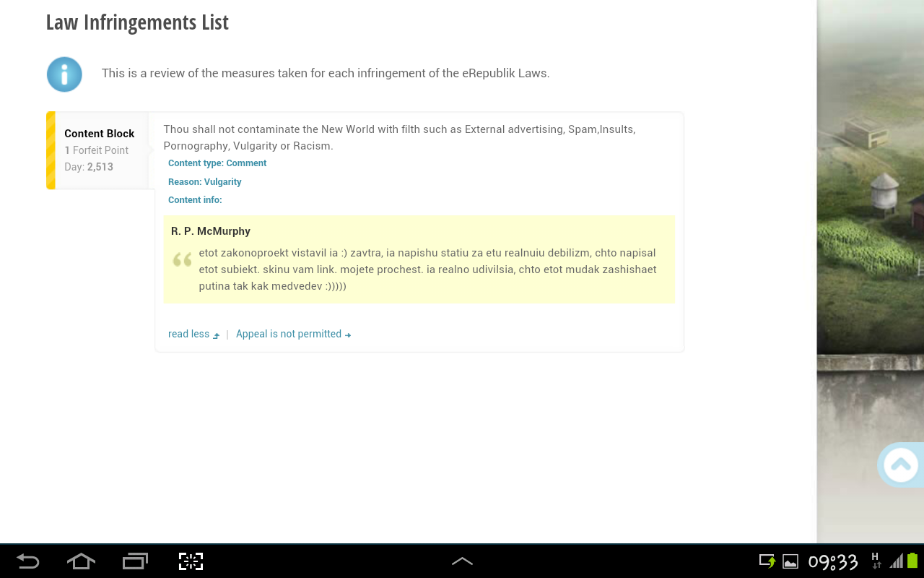Tap the Reason: Vulgarity text
The height and width of the screenshot is (578, 924).
204,181
